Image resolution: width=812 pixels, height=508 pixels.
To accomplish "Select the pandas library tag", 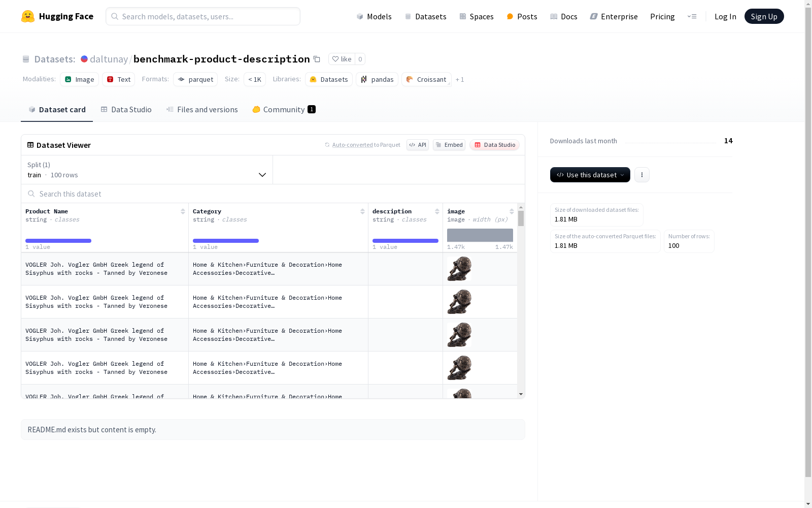I will [x=377, y=79].
